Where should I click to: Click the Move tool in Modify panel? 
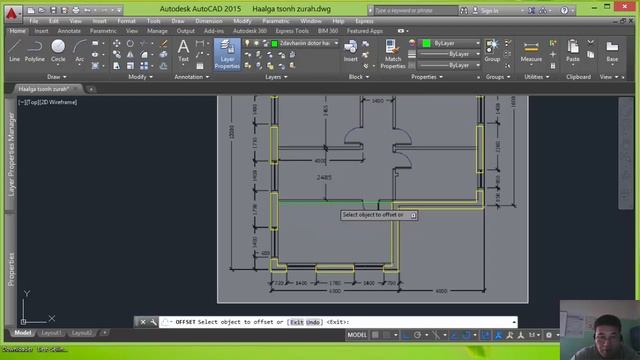click(x=117, y=43)
